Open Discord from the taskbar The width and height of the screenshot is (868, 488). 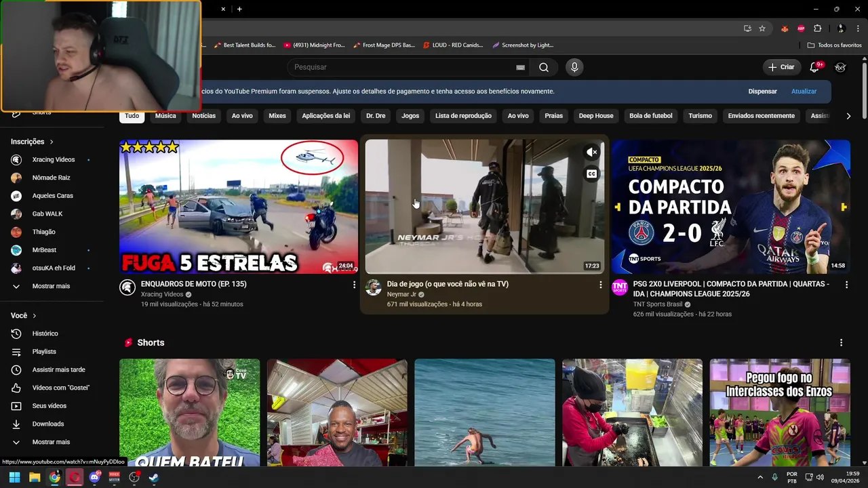pyautogui.click(x=94, y=477)
